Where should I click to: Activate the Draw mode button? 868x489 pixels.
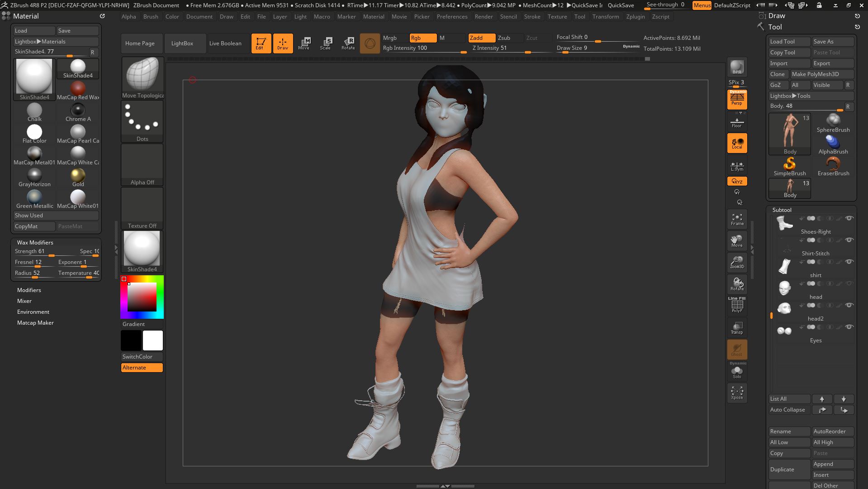click(x=283, y=43)
